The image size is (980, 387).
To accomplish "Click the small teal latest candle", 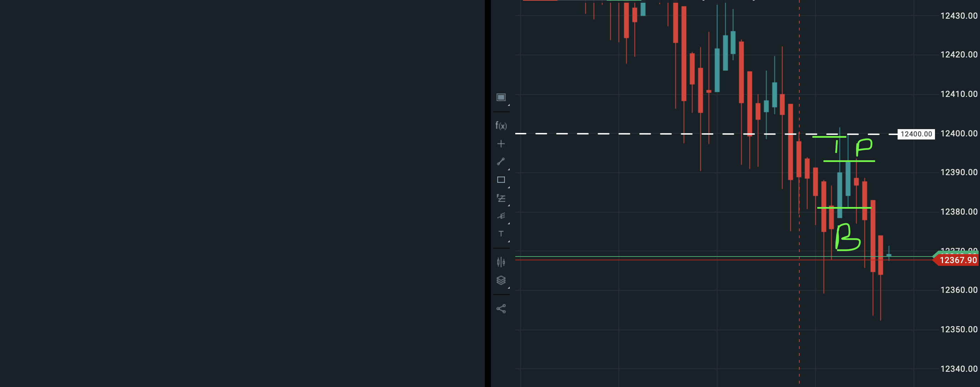I will coord(889,255).
